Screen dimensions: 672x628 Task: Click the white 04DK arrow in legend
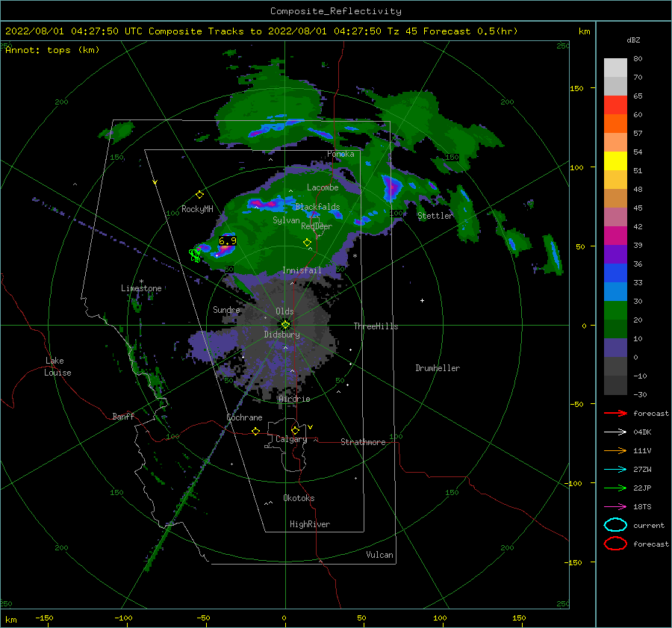[x=615, y=432]
